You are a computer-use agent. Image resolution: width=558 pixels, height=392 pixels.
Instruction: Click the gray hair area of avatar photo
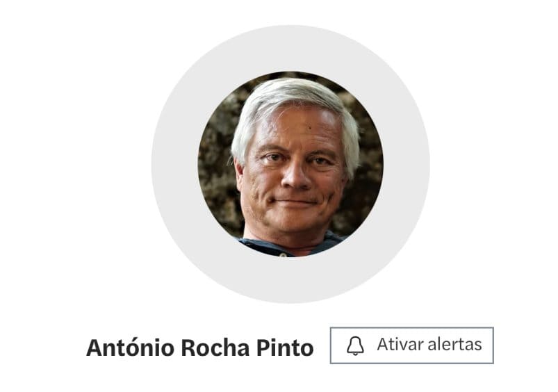[x=292, y=96]
